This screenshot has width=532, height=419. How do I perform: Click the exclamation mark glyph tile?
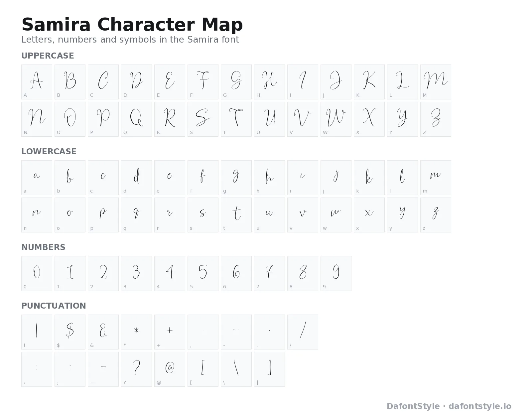point(37,332)
